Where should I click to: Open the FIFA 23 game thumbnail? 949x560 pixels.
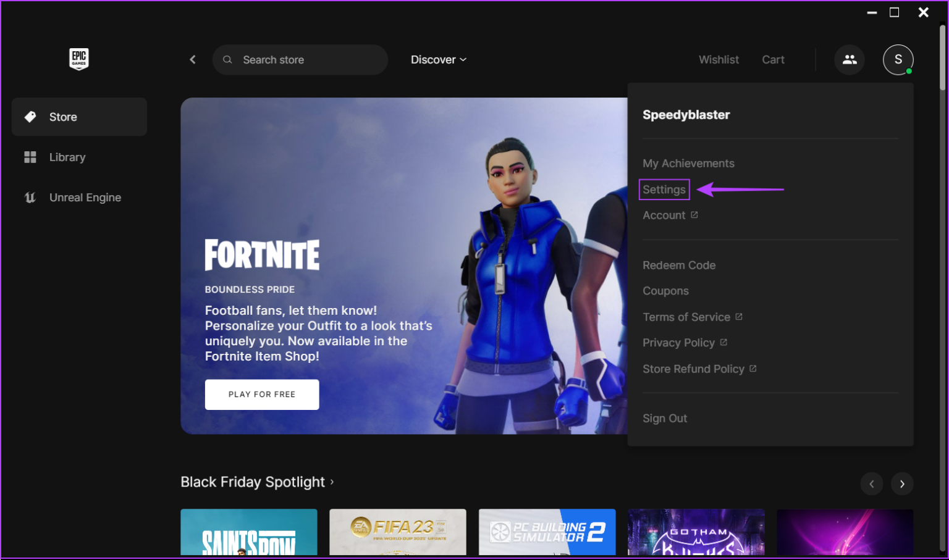pyautogui.click(x=397, y=533)
